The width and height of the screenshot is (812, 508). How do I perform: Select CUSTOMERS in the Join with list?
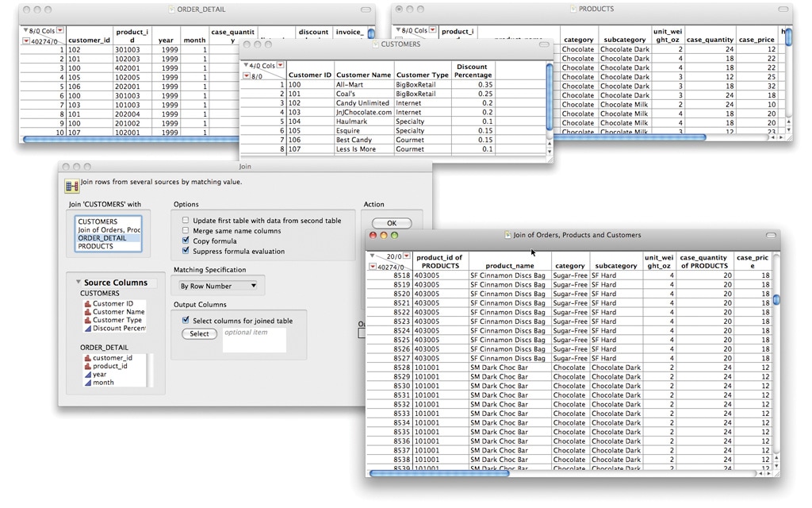pyautogui.click(x=108, y=221)
